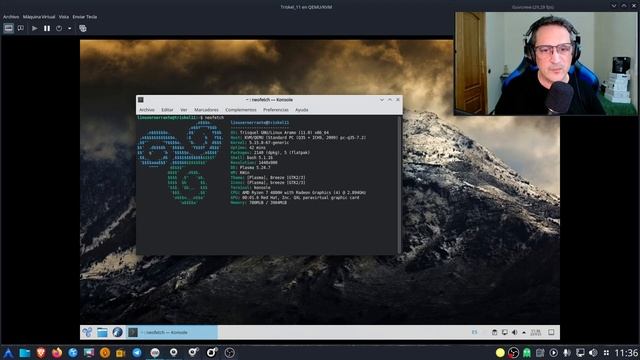Click green ghost tray icon
The width and height of the screenshot is (640, 360).
pos(527,353)
